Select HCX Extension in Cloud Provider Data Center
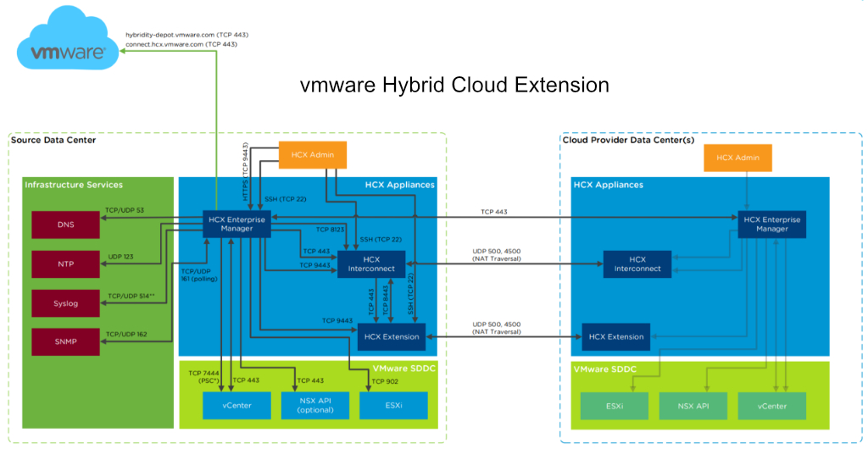 [x=616, y=336]
